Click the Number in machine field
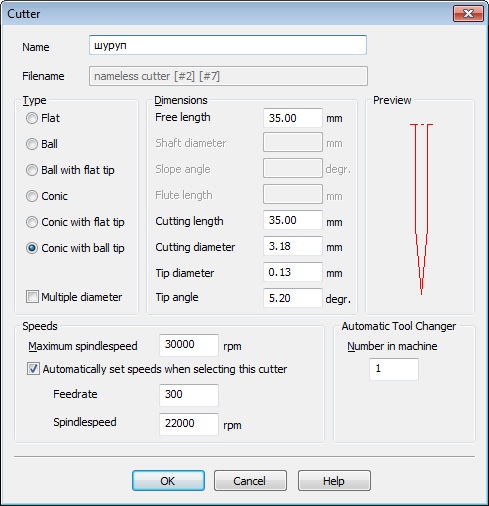 [394, 369]
